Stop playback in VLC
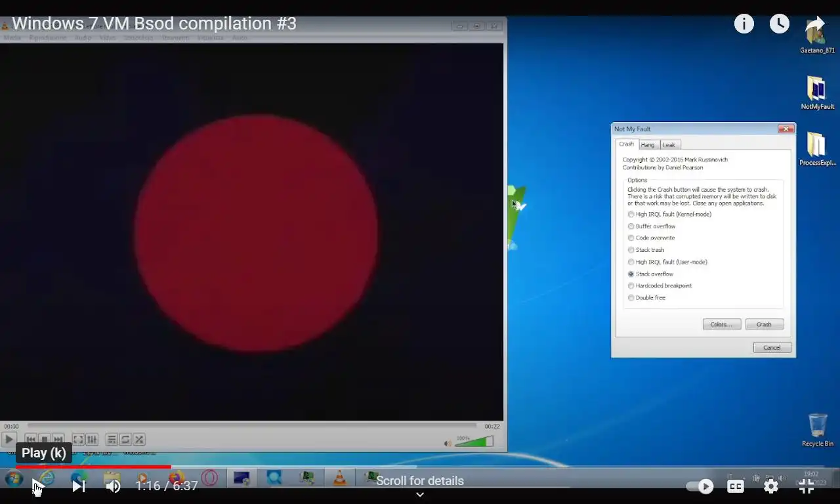This screenshot has height=504, width=840. point(45,440)
